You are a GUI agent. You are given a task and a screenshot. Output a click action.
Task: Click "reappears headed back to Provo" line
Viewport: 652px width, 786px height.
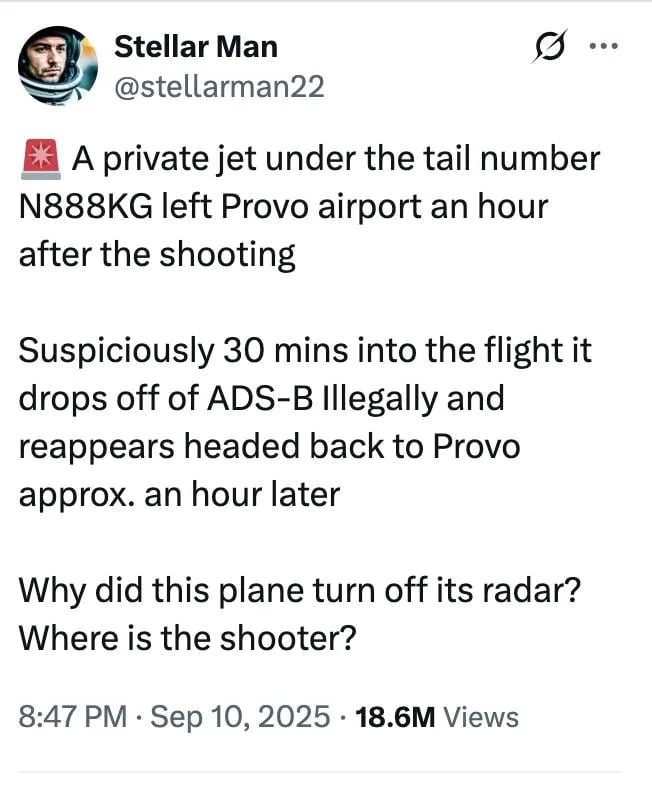(269, 446)
